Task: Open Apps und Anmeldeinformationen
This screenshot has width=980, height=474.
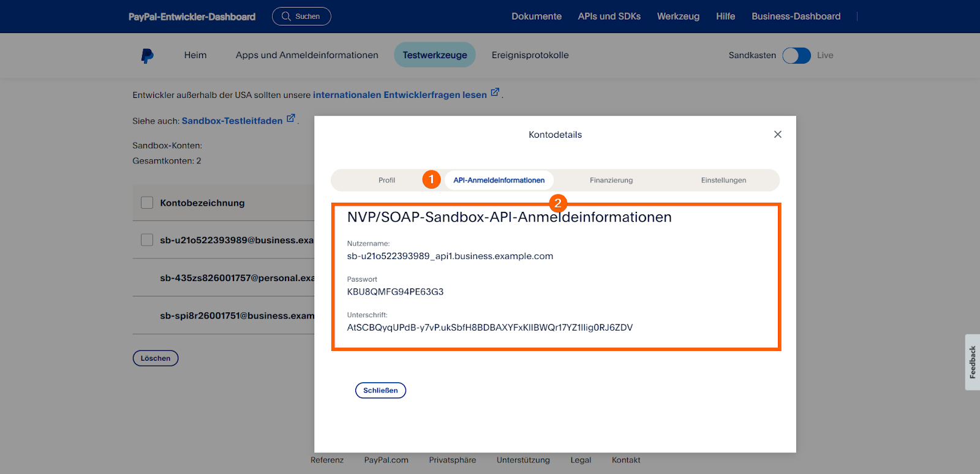Action: pos(307,55)
